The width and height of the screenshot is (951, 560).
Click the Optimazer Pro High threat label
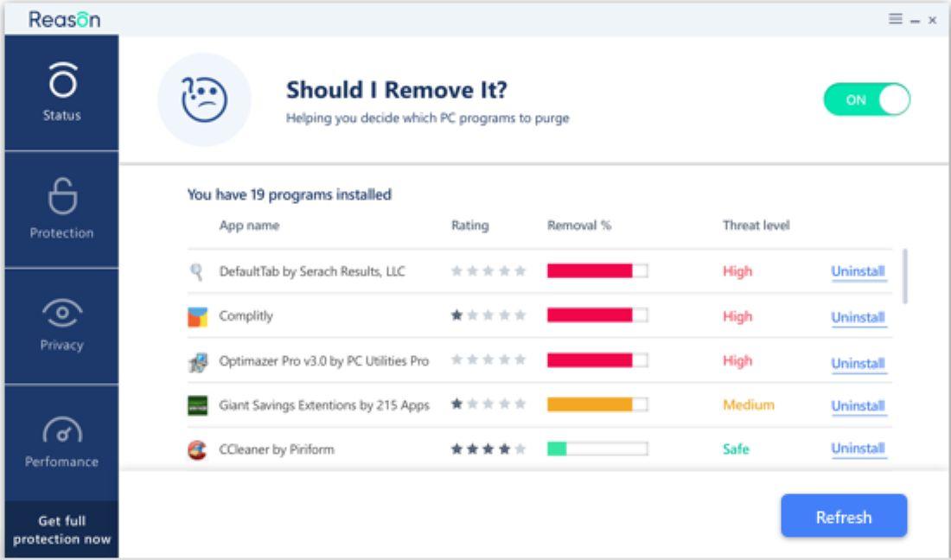coord(737,360)
